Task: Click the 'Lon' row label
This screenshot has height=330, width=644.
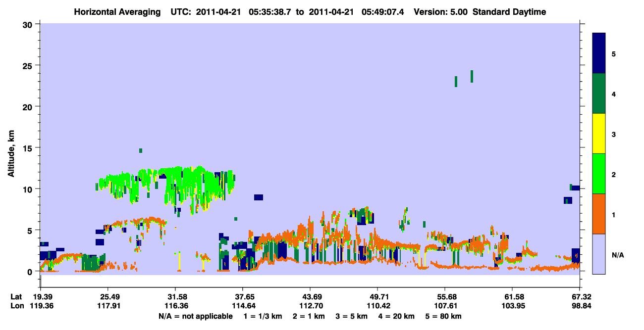Action: point(17,306)
